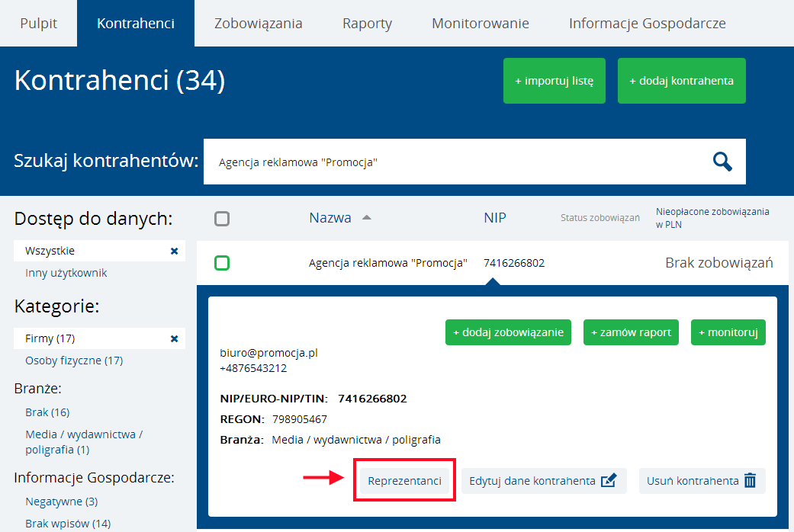Select the Monitorowanie tab

(480, 24)
